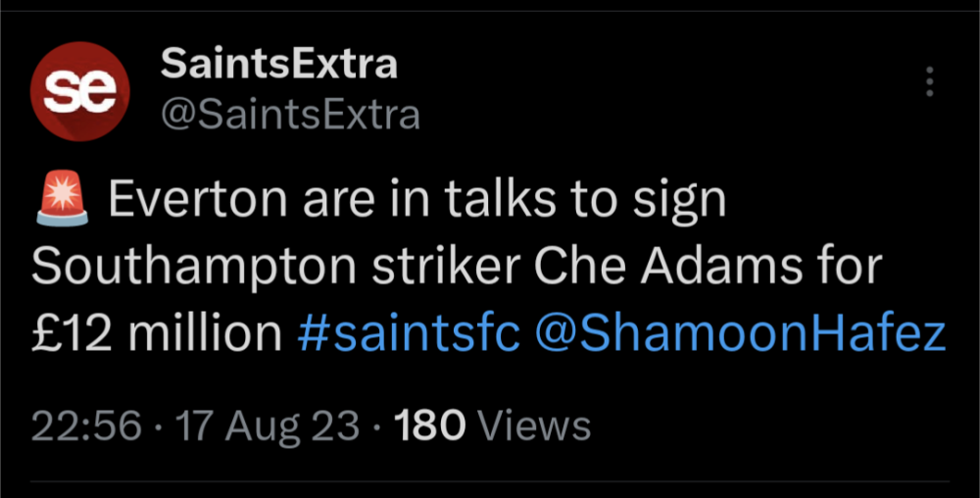Click the word million in the tweet
Image resolution: width=980 pixels, height=498 pixels.
tap(206, 333)
